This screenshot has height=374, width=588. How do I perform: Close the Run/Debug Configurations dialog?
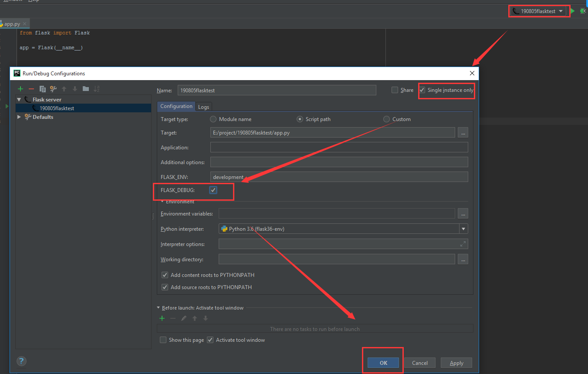[473, 73]
